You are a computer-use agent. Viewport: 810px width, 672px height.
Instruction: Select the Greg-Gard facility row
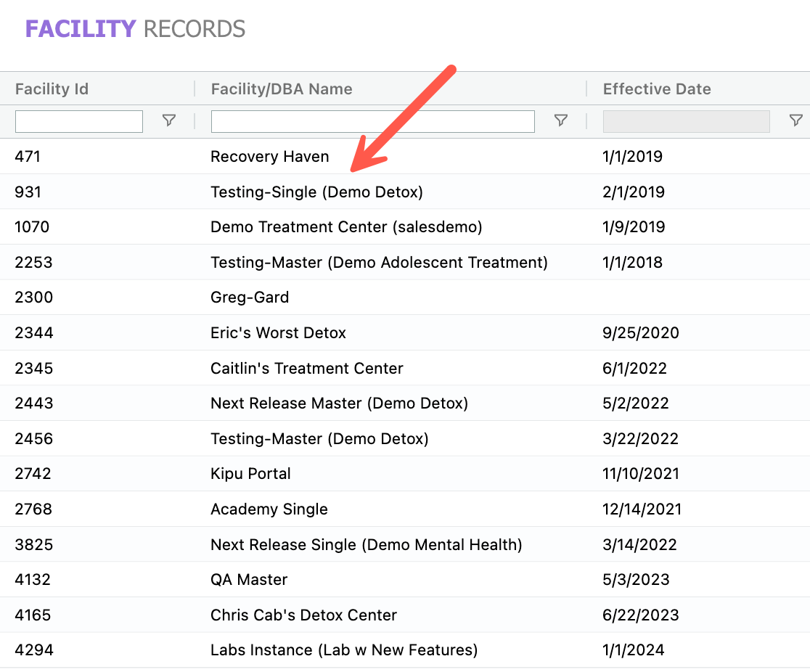250,298
